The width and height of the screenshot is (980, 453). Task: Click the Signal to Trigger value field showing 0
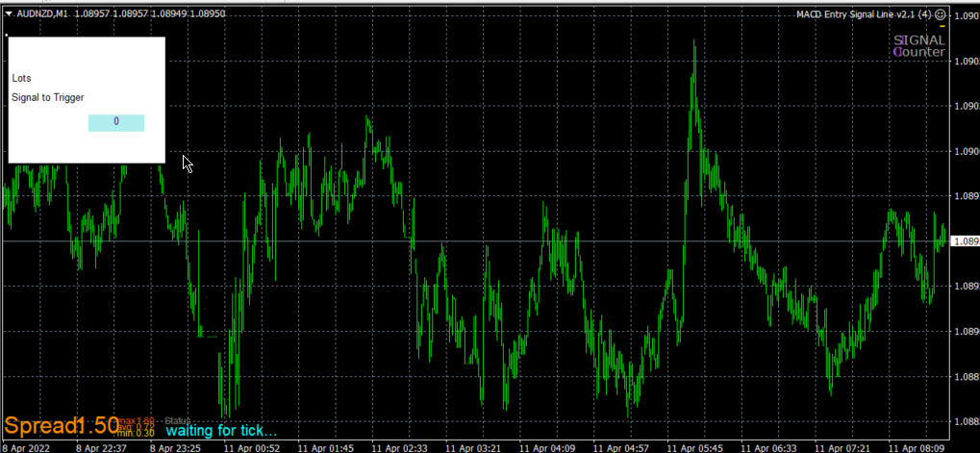tap(116, 122)
